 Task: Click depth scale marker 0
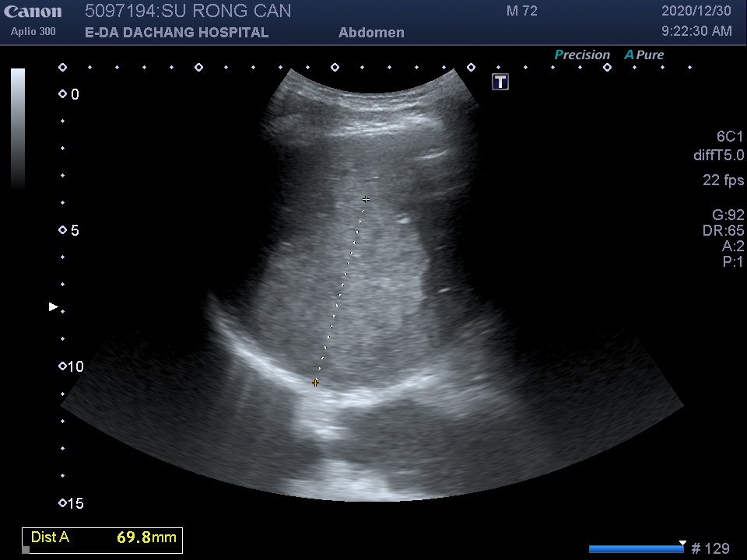pyautogui.click(x=69, y=94)
